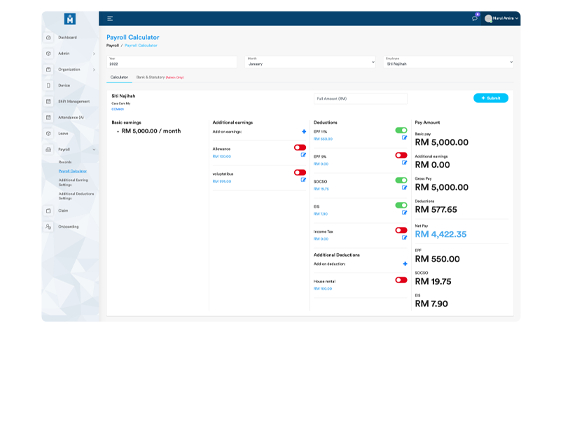This screenshot has width=562, height=422.
Task: Click the Dashboard sidebar icon
Action: [48, 37]
